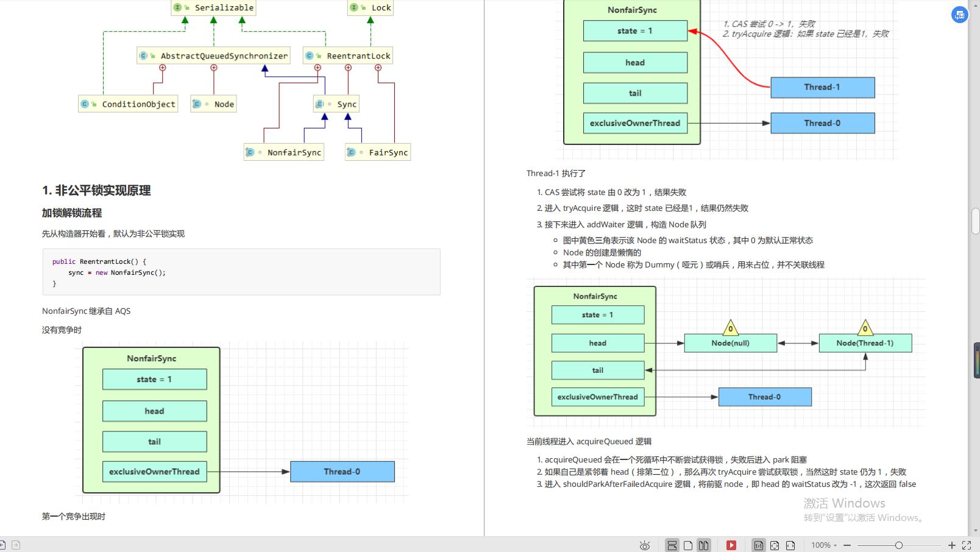Viewport: 980px width, 552px height.
Task: Open the blue floating widget in top-right corner
Action: pyautogui.click(x=960, y=15)
